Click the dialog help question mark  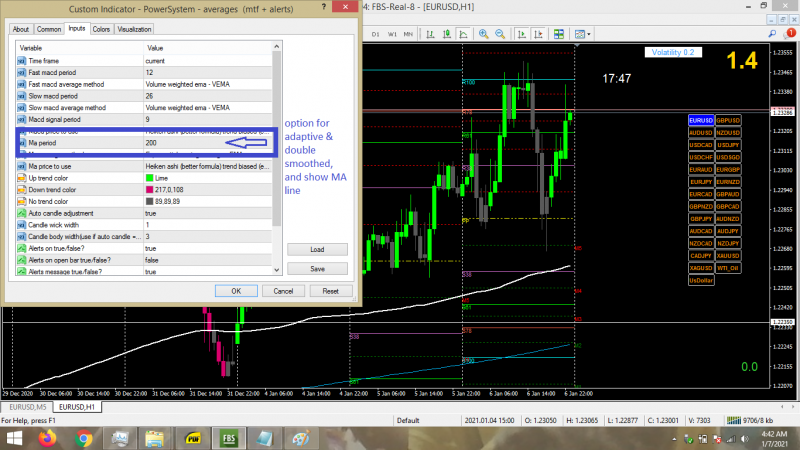(323, 7)
